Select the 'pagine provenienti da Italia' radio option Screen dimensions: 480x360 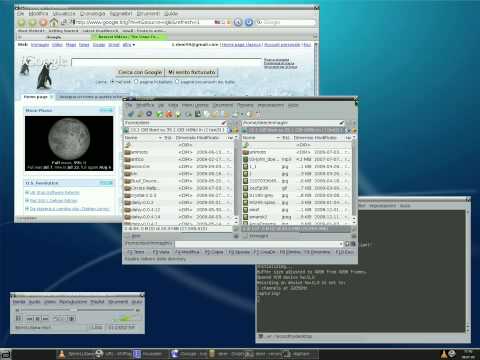177,82
